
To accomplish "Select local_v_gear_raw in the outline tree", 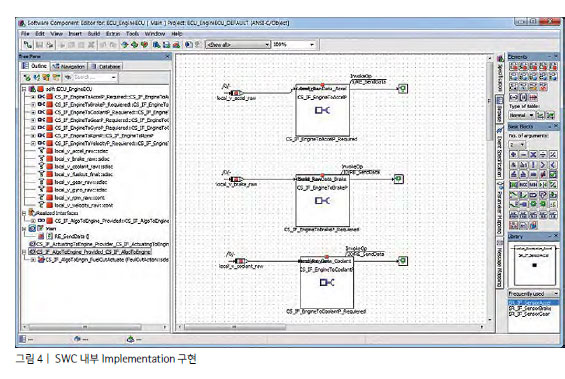I will [x=81, y=182].
